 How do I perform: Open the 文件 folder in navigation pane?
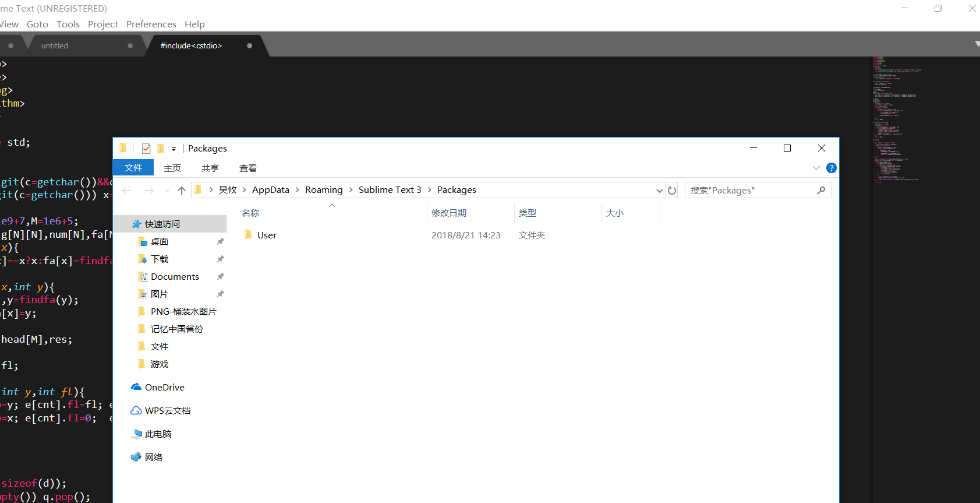point(160,346)
